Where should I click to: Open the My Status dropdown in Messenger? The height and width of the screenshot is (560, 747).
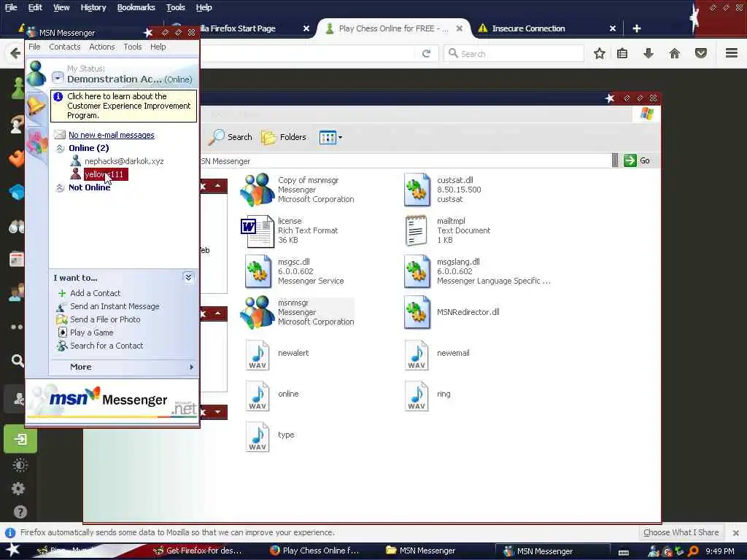click(58, 77)
